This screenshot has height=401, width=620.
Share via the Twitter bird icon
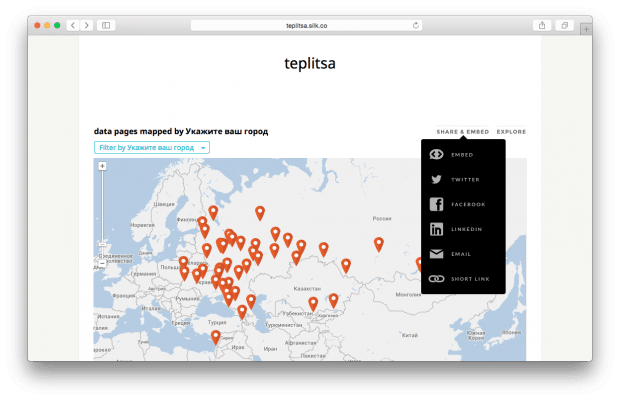point(436,180)
